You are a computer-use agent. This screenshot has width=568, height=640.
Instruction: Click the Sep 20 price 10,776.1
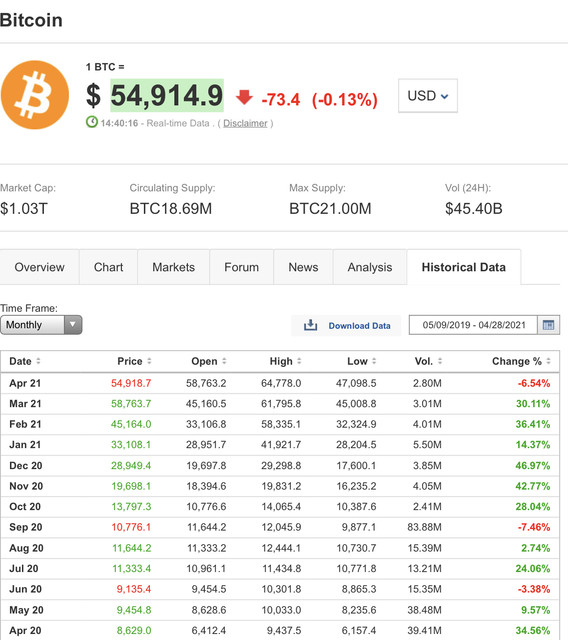click(x=131, y=527)
